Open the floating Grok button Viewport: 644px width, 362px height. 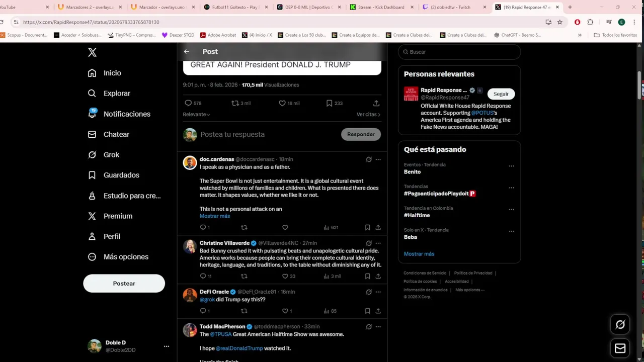[x=620, y=325]
